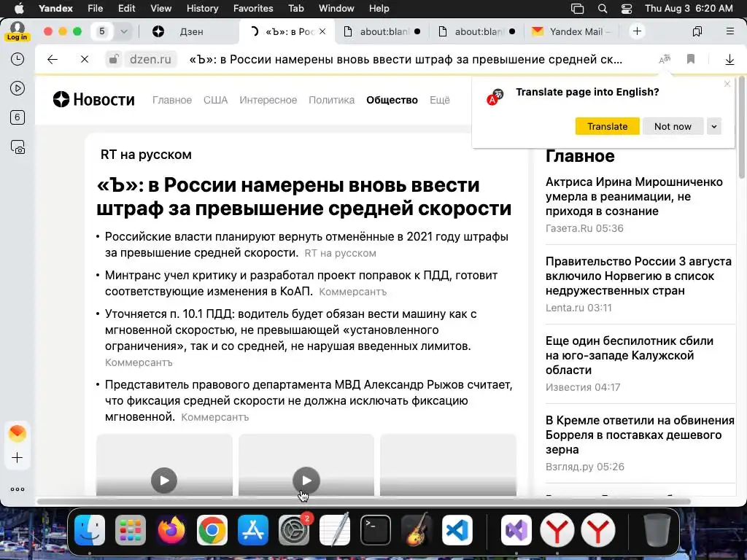The width and height of the screenshot is (747, 560).
Task: Open the tab group counter showing 5
Action: (102, 31)
